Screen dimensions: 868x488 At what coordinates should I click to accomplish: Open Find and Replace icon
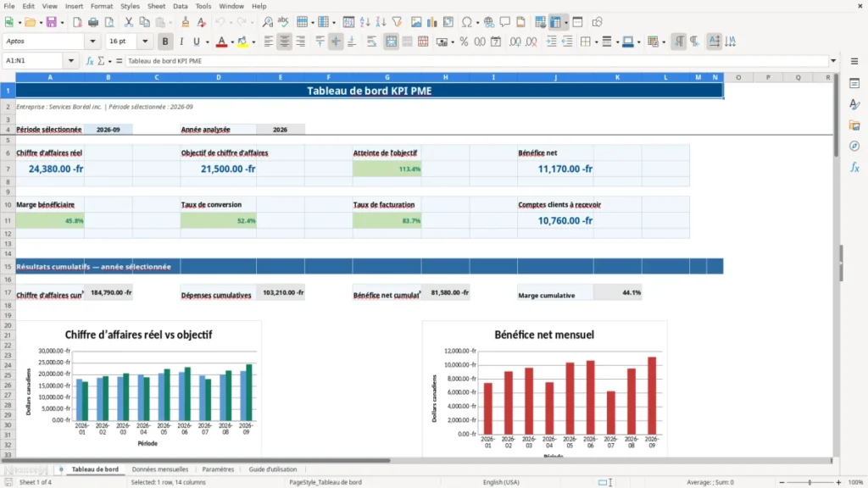point(267,22)
